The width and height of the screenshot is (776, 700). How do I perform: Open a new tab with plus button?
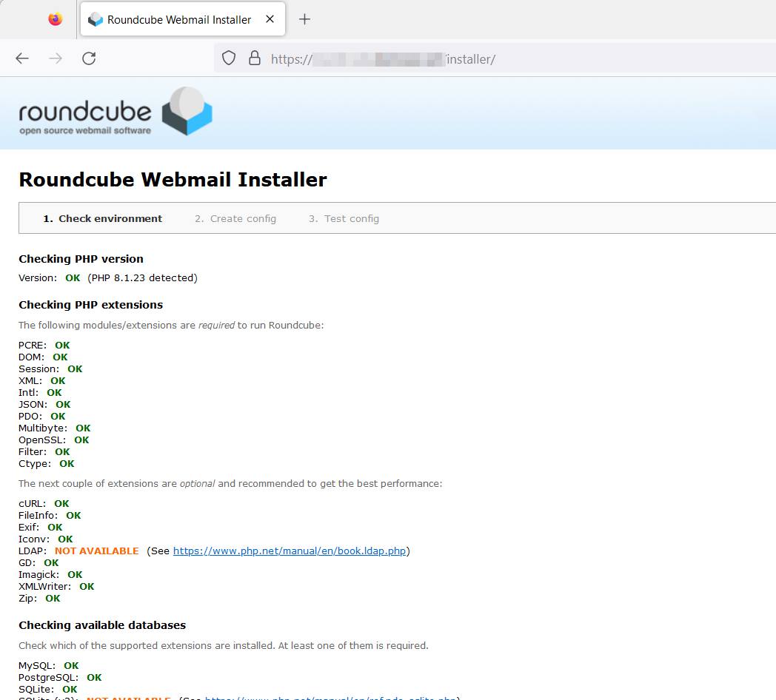click(304, 19)
